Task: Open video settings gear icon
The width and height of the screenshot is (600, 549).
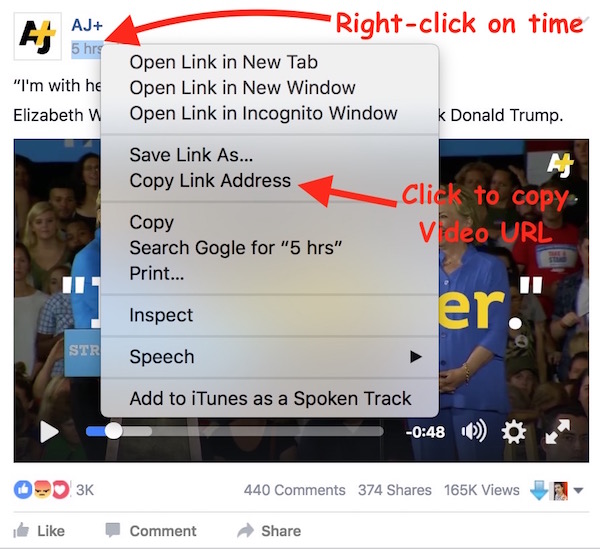Action: click(x=513, y=432)
